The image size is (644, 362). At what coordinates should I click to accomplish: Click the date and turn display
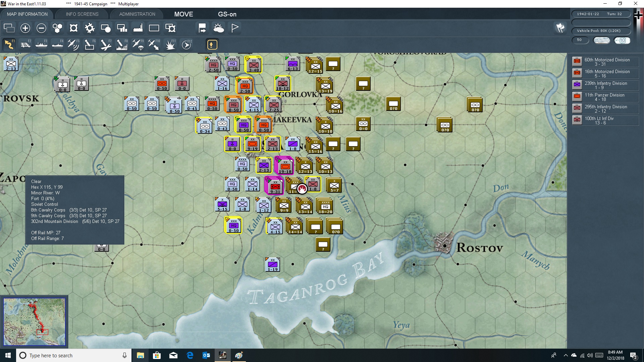tap(601, 14)
